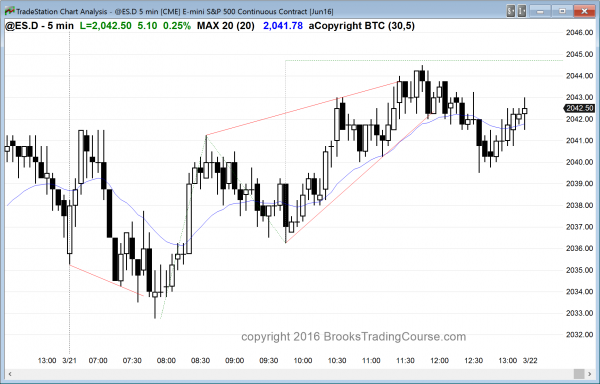Viewport: 600px width, 384px height.
Task: Click the 2045.00 price axis label
Action: click(579, 54)
